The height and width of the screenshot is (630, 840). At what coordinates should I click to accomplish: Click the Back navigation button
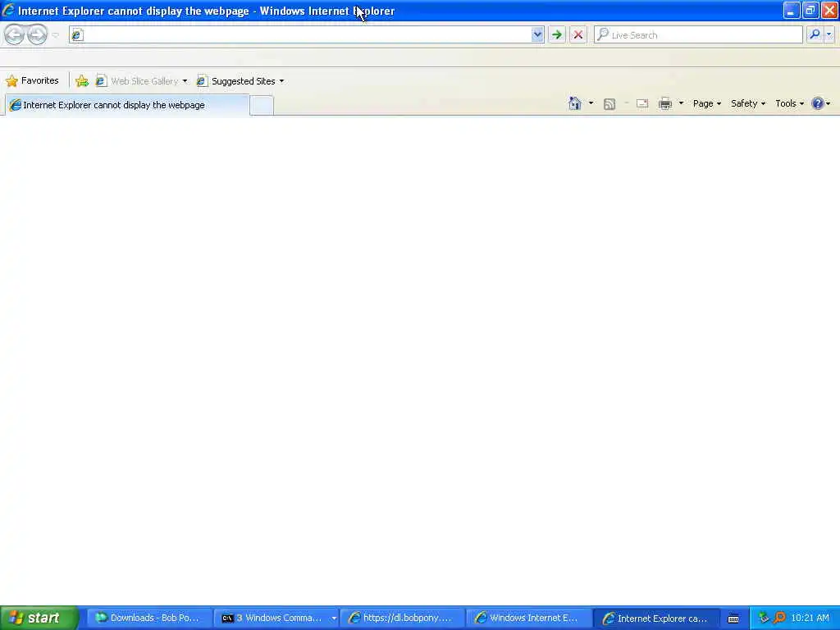point(15,34)
